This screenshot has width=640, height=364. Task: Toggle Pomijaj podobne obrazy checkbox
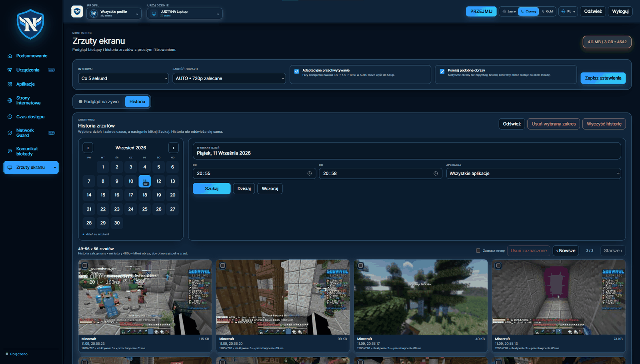[442, 72]
